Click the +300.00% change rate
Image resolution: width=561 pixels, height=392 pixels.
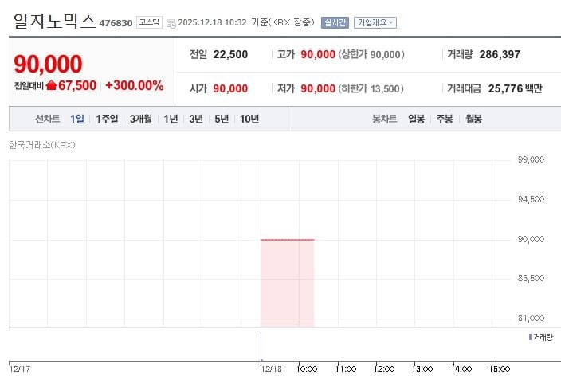pos(135,85)
